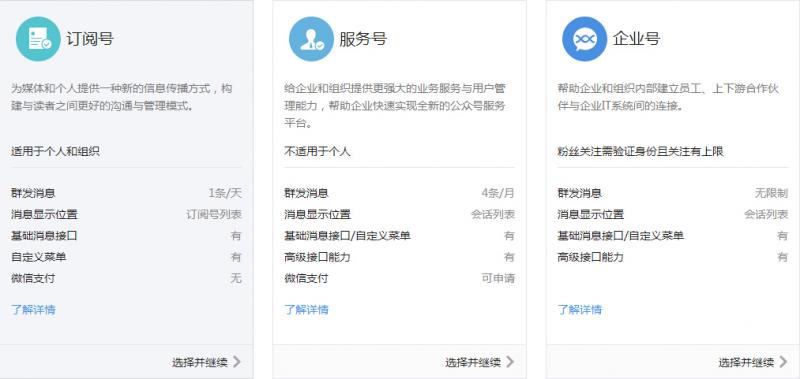Viewport: 800px width, 379px height.
Task: Click the value 订阅号列表
Action: (x=214, y=215)
